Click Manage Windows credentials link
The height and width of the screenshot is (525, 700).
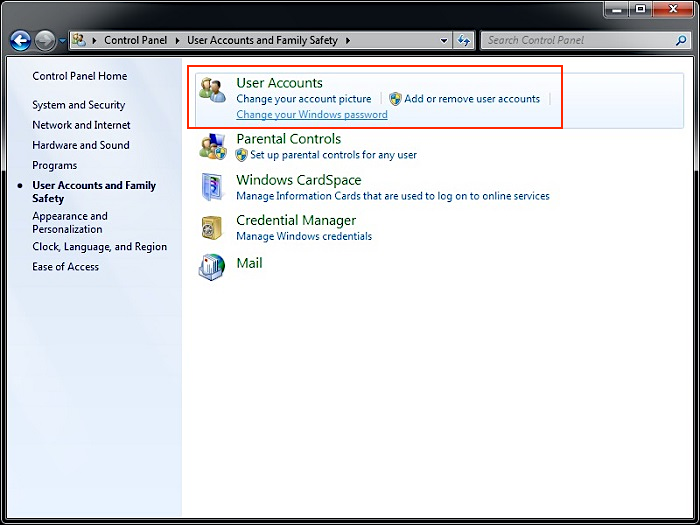point(304,236)
